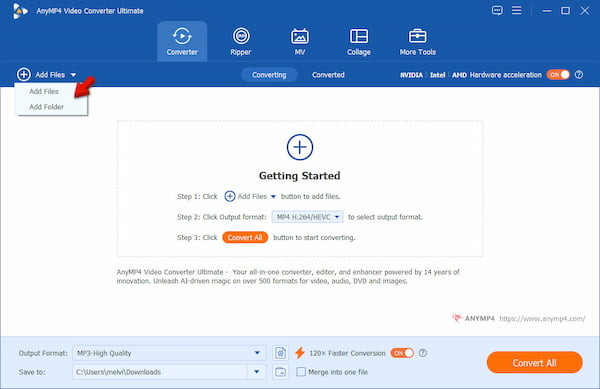
Task: Switch to the Collage tab
Action: point(359,41)
